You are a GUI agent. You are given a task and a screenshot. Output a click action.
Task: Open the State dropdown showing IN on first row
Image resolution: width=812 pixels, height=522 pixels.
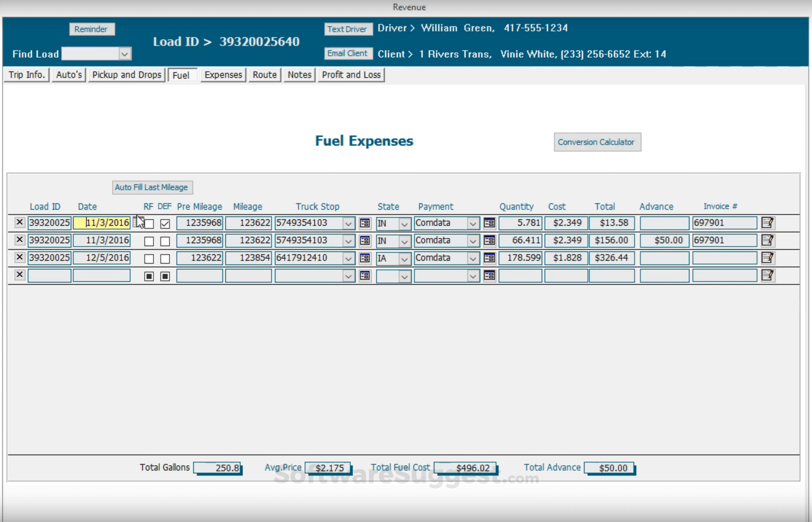[x=404, y=224]
